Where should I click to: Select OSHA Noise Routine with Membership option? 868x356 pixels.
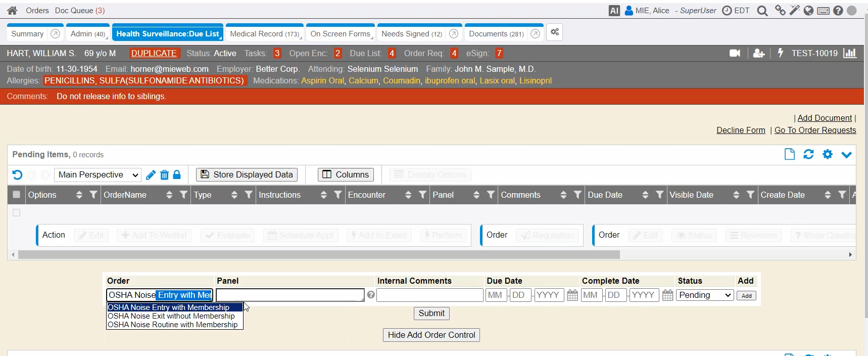coord(172,325)
